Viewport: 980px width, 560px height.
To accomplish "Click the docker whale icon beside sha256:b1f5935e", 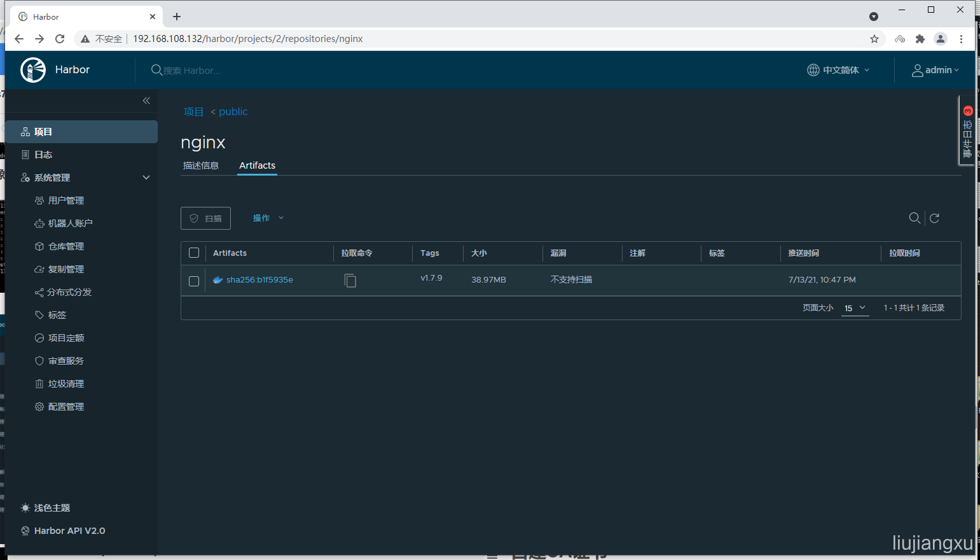I will tap(217, 280).
